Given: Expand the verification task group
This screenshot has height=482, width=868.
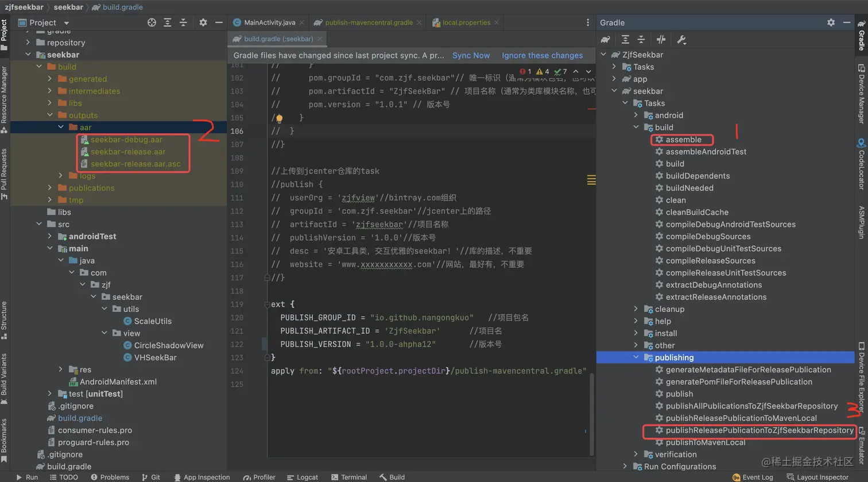Looking at the screenshot, I should point(635,454).
